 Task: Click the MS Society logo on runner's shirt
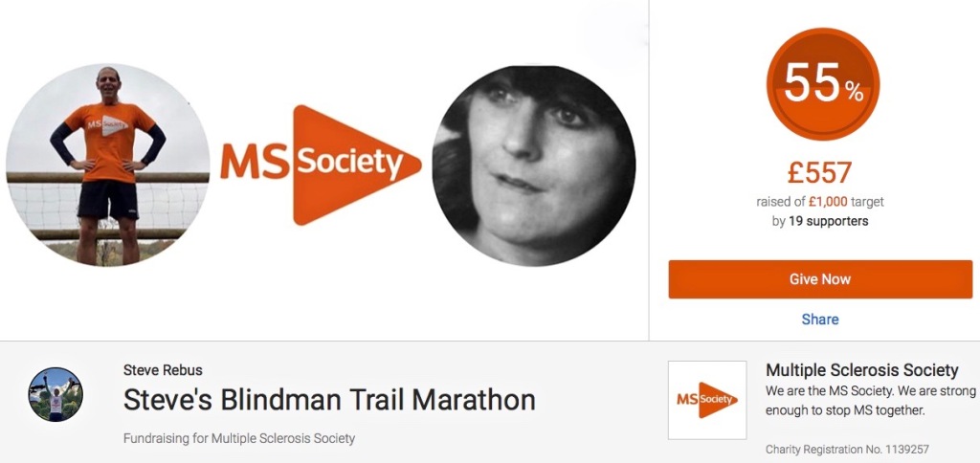[x=107, y=124]
